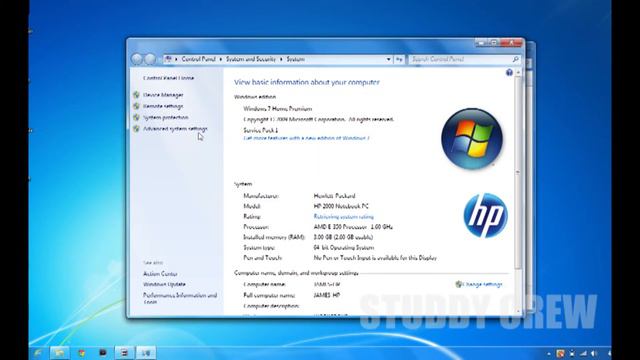The image size is (640, 360).
Task: Select the System and Security breadcrumb
Action: pyautogui.click(x=251, y=59)
